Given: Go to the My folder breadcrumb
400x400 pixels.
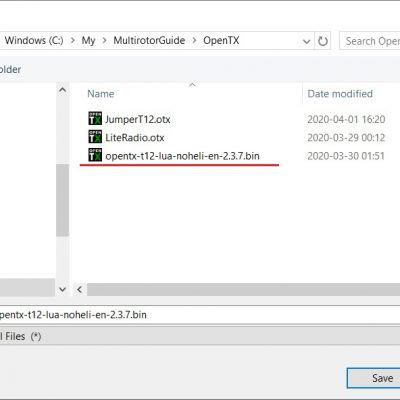Looking at the screenshot, I should [x=88, y=41].
